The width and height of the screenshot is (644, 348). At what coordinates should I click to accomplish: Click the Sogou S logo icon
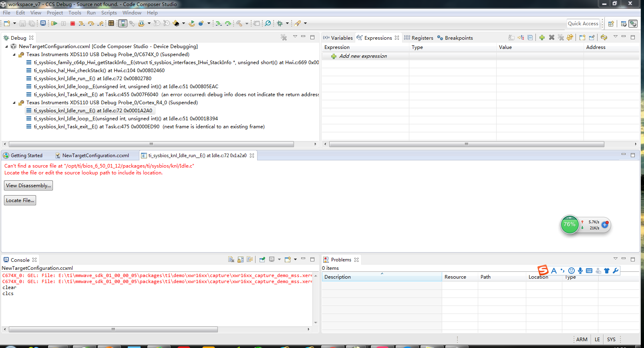[543, 270]
